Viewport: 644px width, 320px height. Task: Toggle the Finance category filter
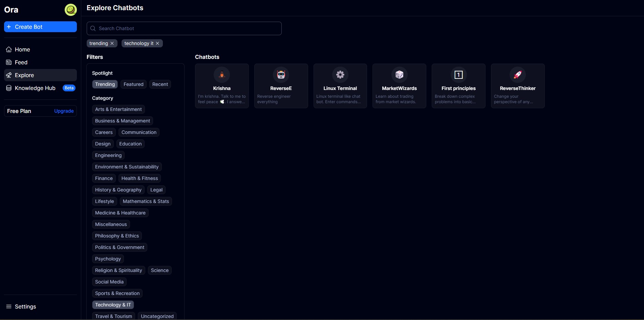(104, 178)
